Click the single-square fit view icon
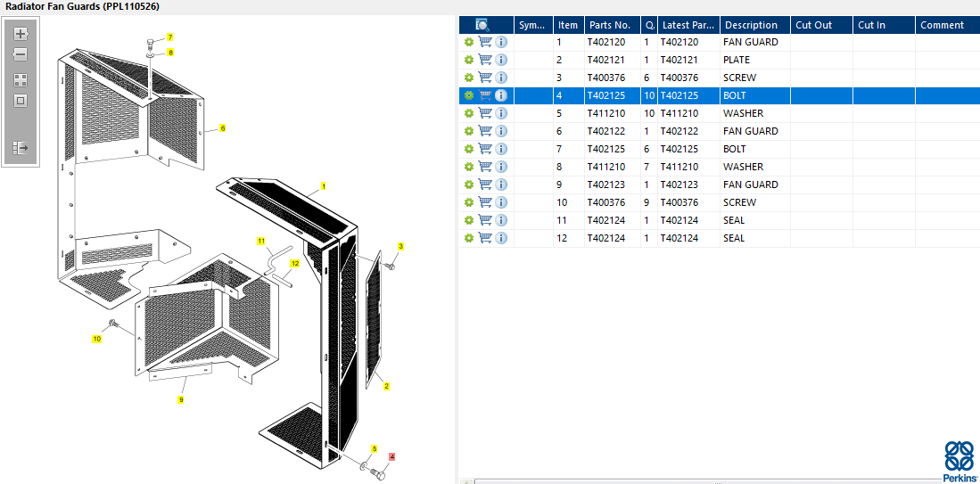980x484 pixels. [21, 101]
